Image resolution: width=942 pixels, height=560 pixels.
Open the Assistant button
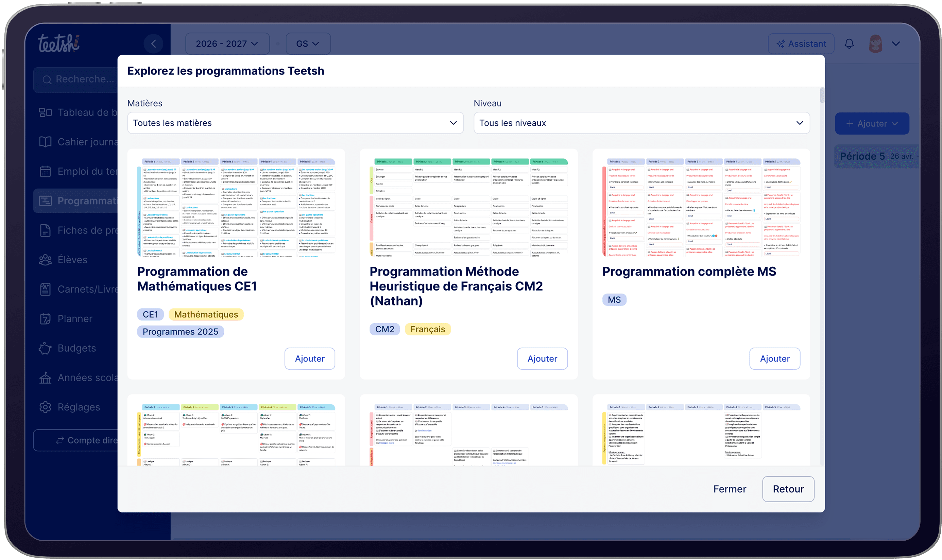coord(801,44)
